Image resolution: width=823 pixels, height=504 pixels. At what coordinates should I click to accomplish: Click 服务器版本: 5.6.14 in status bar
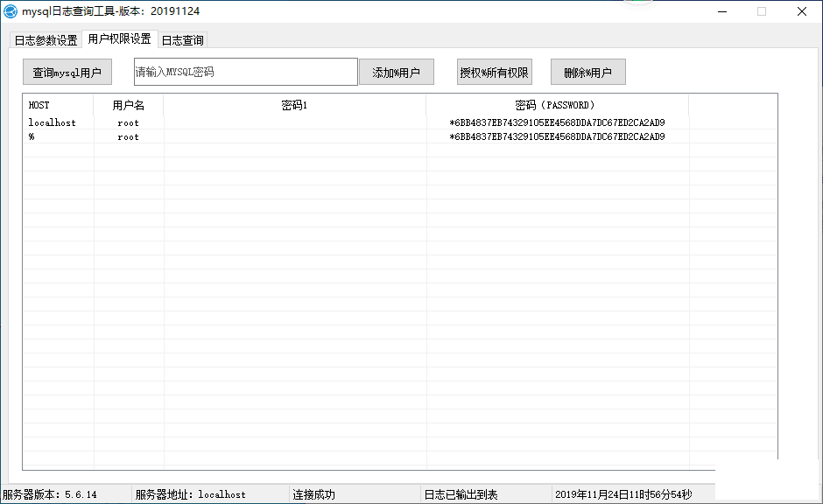tap(50, 494)
